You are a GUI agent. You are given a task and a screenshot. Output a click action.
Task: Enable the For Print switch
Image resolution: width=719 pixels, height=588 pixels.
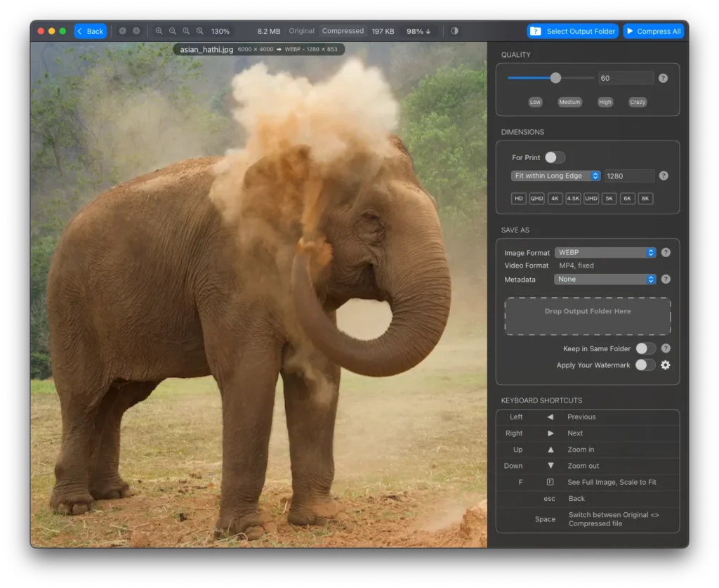[x=555, y=157]
